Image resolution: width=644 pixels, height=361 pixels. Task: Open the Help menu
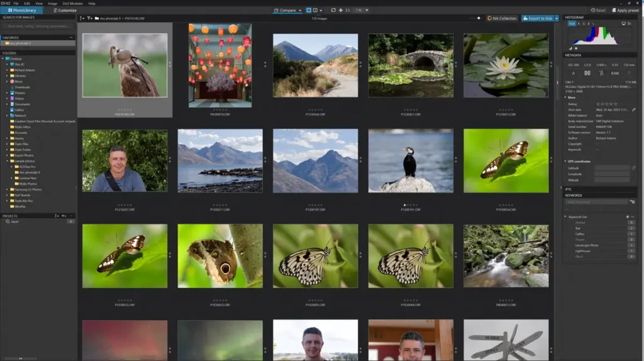[92, 3]
